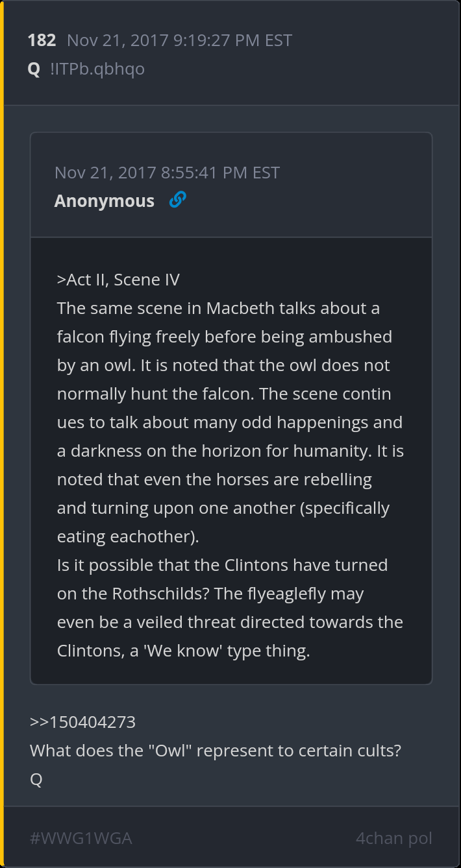Click the "eating eachother)." line
This screenshot has width=461, height=868.
pyautogui.click(x=128, y=536)
